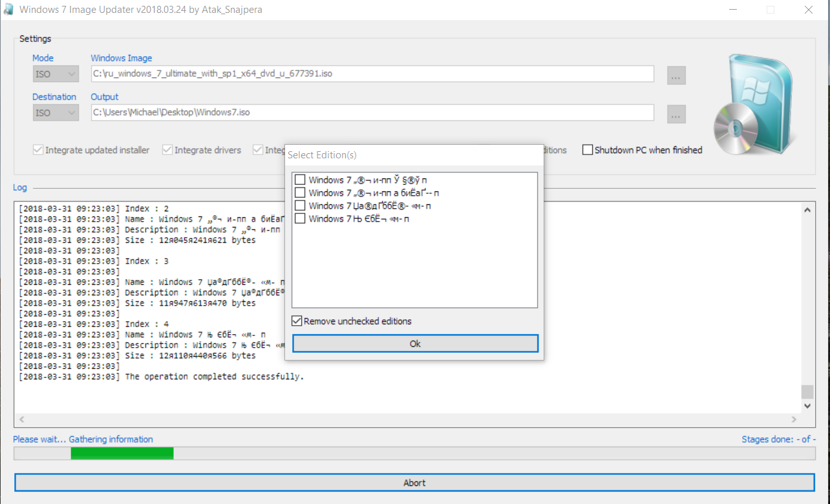Click the log scroll down arrow

(x=807, y=406)
